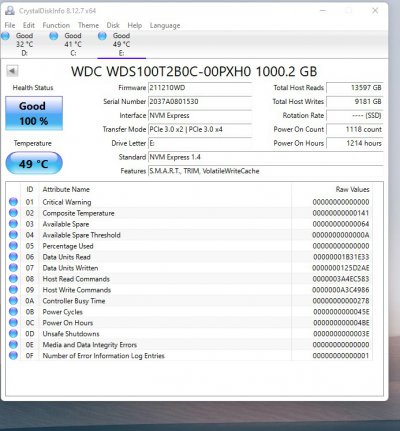Click the Power On Hours value 1214 hours

pyautogui.click(x=355, y=143)
